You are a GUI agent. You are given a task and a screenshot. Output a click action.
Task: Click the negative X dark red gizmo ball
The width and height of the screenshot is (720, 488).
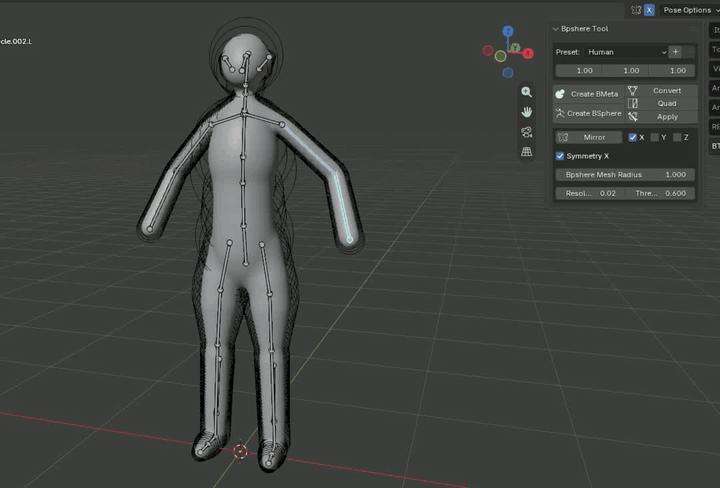click(488, 50)
